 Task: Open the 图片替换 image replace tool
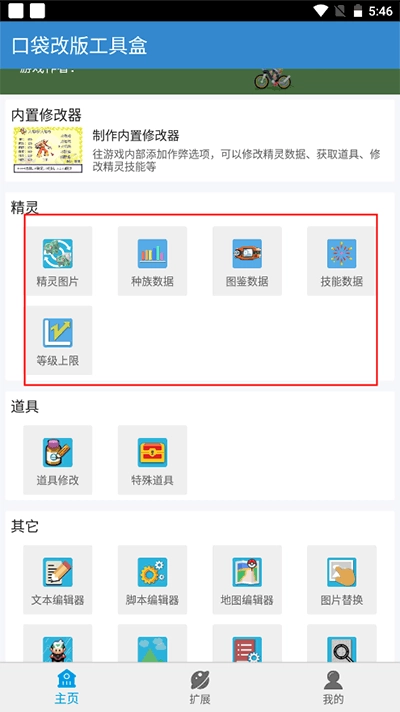click(341, 580)
